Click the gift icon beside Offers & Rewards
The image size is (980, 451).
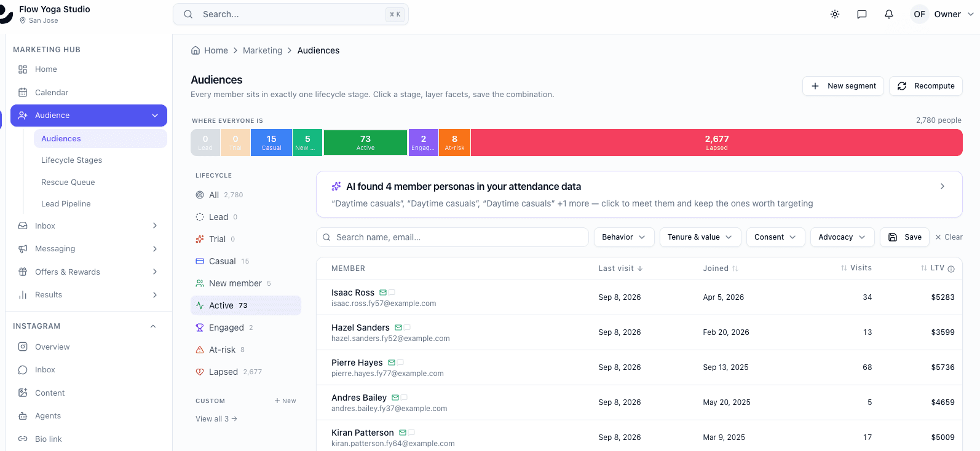[x=23, y=272]
